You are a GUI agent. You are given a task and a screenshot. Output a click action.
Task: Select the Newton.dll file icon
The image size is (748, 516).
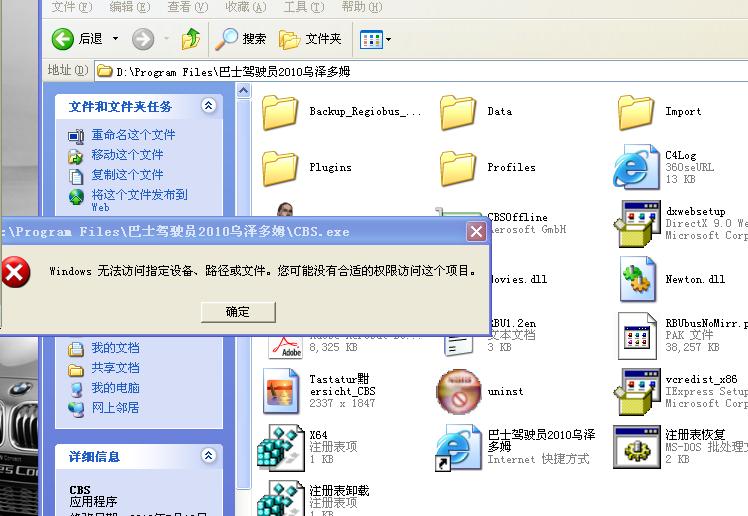point(637,280)
